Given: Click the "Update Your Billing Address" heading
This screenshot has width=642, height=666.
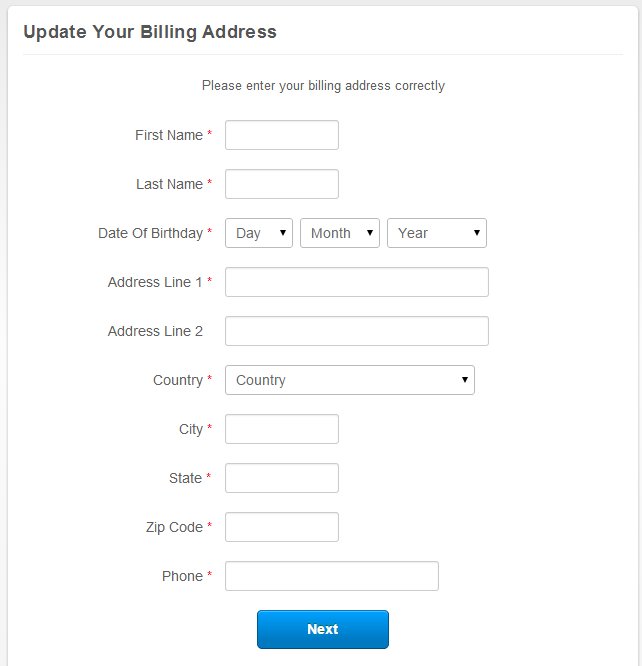Looking at the screenshot, I should point(150,32).
